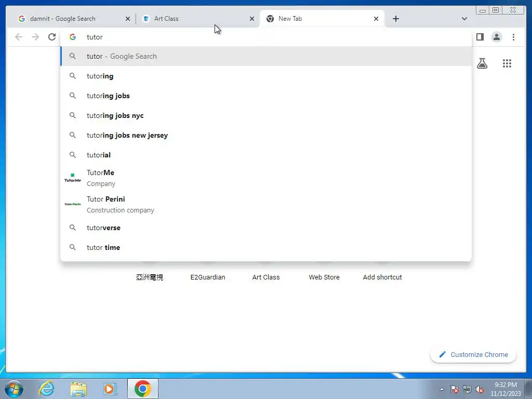Open a new tab with plus button
Viewport: 532px width, 399px height.
395,19
